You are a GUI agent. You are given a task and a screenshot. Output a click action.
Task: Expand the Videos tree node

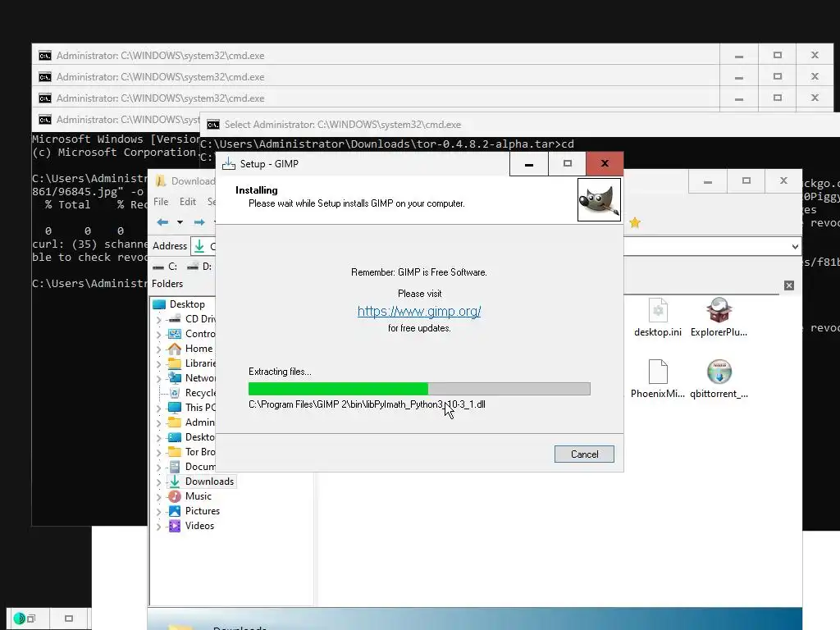tap(158, 527)
